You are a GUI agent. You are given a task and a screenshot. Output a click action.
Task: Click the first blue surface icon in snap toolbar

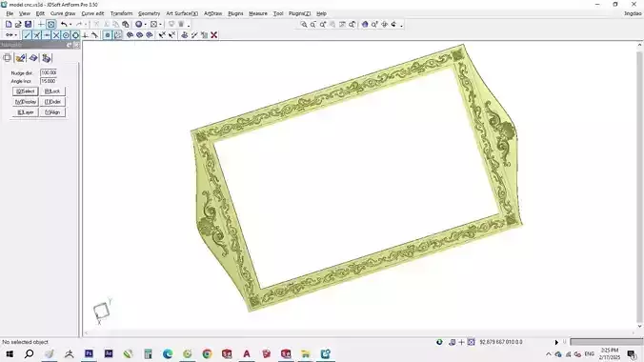(130, 35)
